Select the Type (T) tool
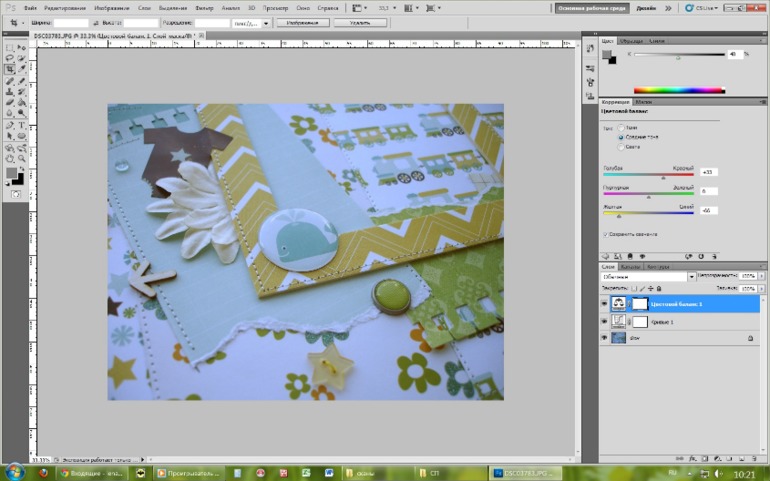Image resolution: width=770 pixels, height=481 pixels. (22, 125)
